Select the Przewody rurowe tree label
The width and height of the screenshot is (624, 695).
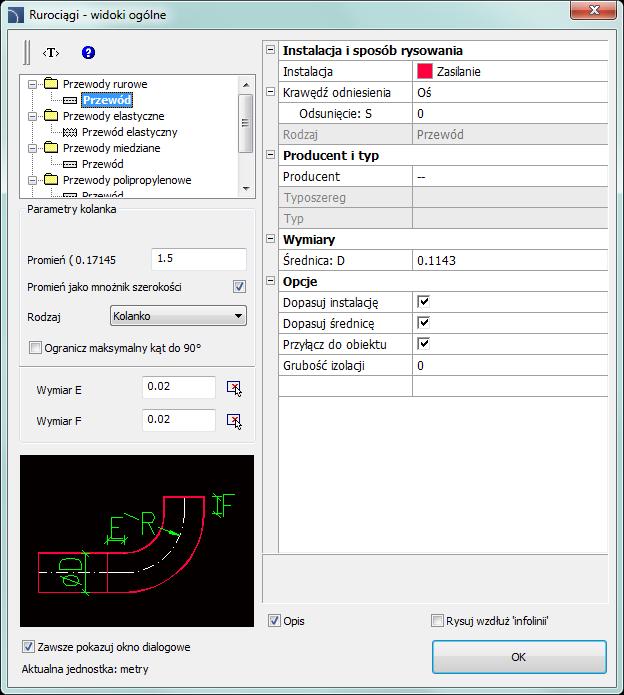[105, 84]
